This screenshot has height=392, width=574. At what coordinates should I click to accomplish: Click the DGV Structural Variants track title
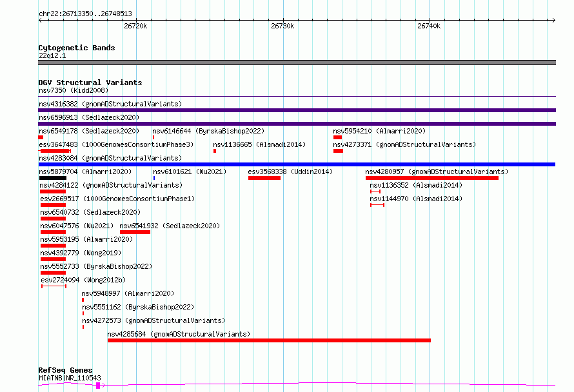click(x=90, y=83)
